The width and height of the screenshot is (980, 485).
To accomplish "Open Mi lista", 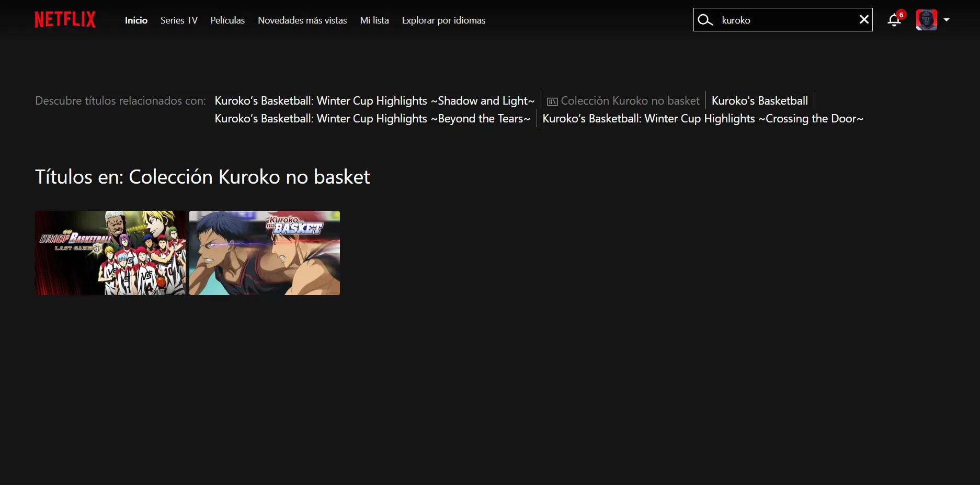I will pos(374,20).
